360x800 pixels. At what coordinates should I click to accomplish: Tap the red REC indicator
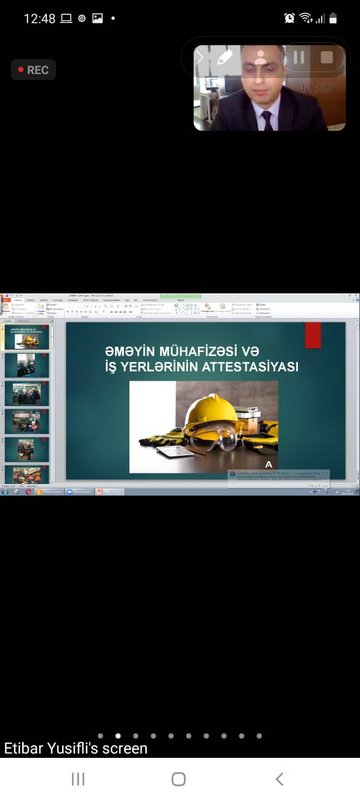point(34,70)
